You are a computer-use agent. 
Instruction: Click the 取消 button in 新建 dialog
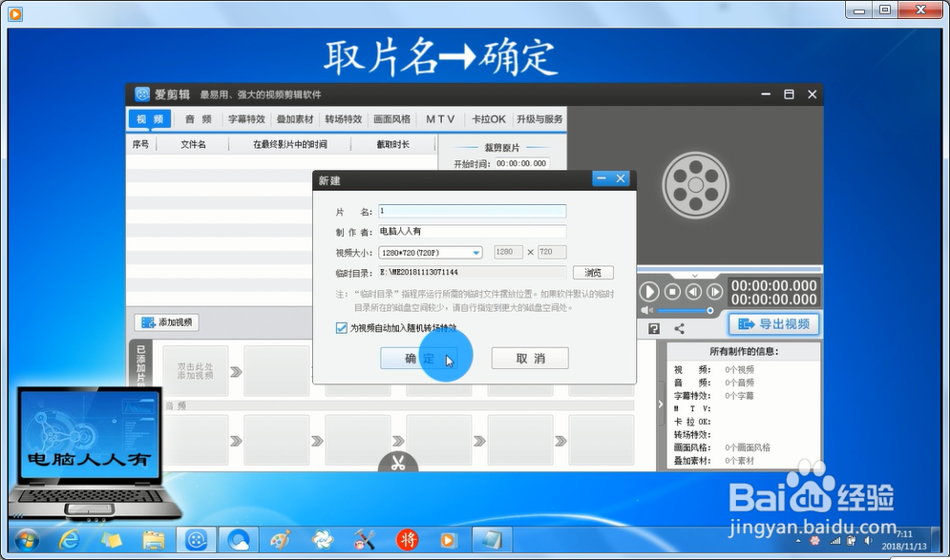[x=530, y=359]
